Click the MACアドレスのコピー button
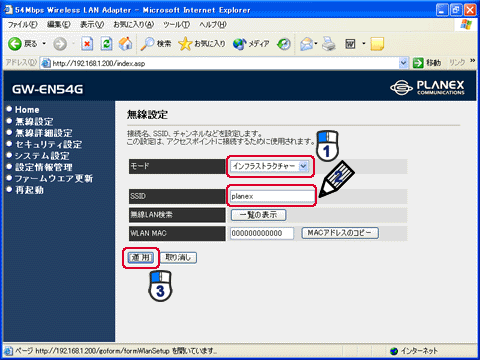Screen dimensions: 480x360 tap(340, 233)
